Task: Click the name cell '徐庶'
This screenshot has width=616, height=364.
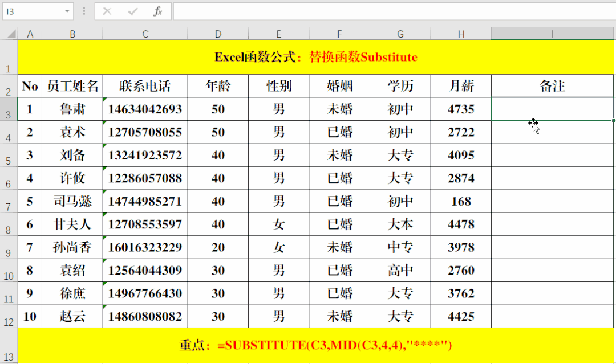Action: [72, 293]
